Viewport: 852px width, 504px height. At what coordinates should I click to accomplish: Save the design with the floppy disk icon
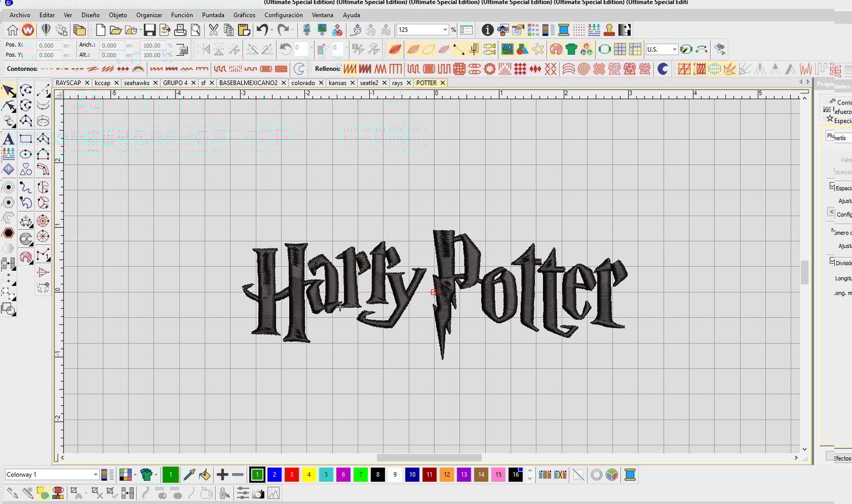149,30
